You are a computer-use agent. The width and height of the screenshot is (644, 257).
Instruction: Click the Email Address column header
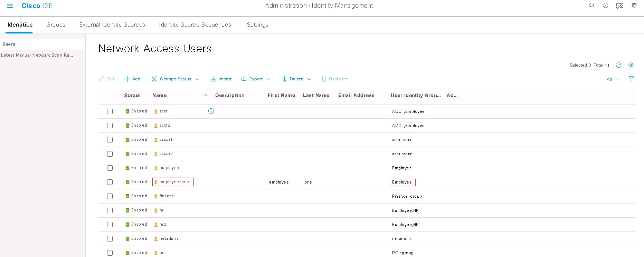tap(356, 95)
